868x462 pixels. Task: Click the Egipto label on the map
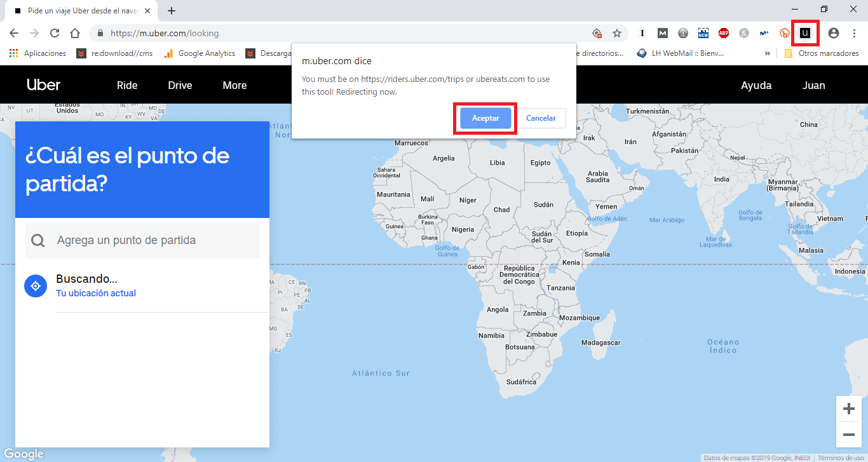point(540,163)
